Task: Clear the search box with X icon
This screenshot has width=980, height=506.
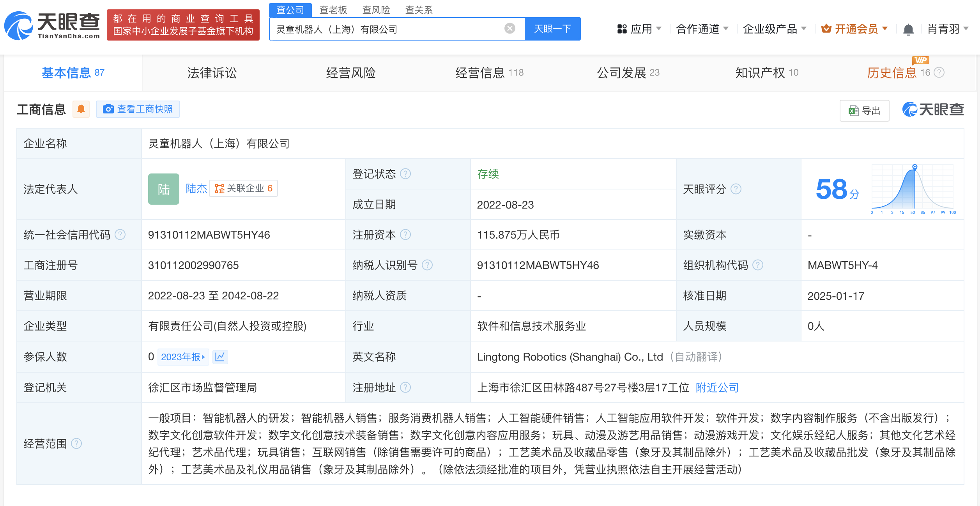Action: click(509, 28)
